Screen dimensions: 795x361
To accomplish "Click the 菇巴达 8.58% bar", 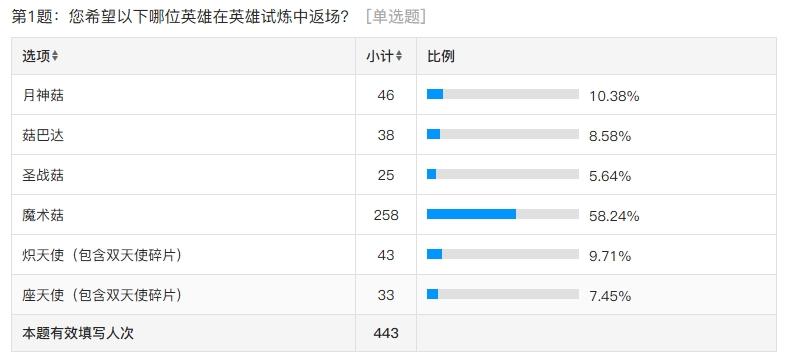I will point(503,134).
